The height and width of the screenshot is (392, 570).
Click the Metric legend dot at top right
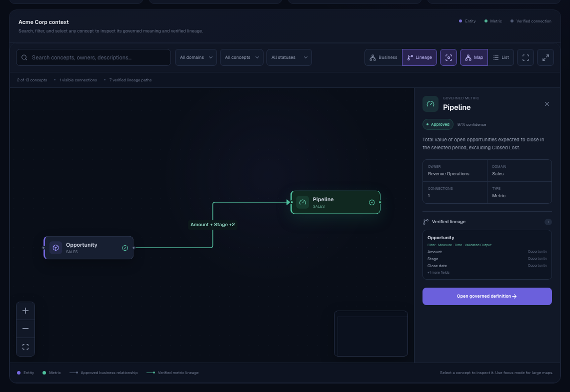486,21
